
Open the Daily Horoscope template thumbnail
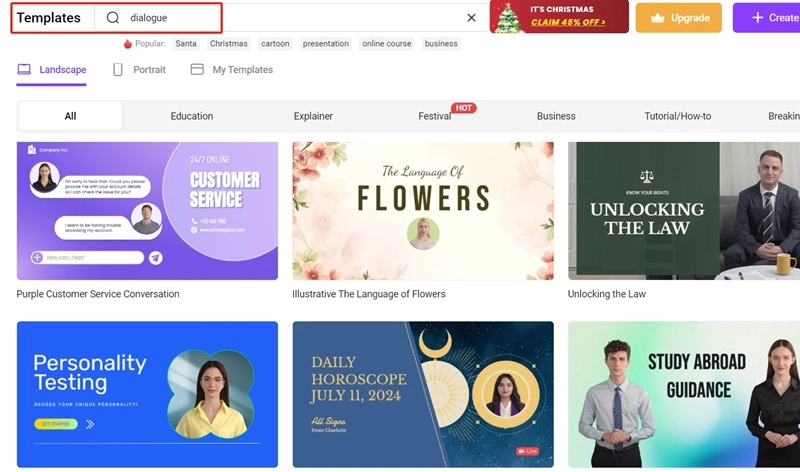[422, 394]
